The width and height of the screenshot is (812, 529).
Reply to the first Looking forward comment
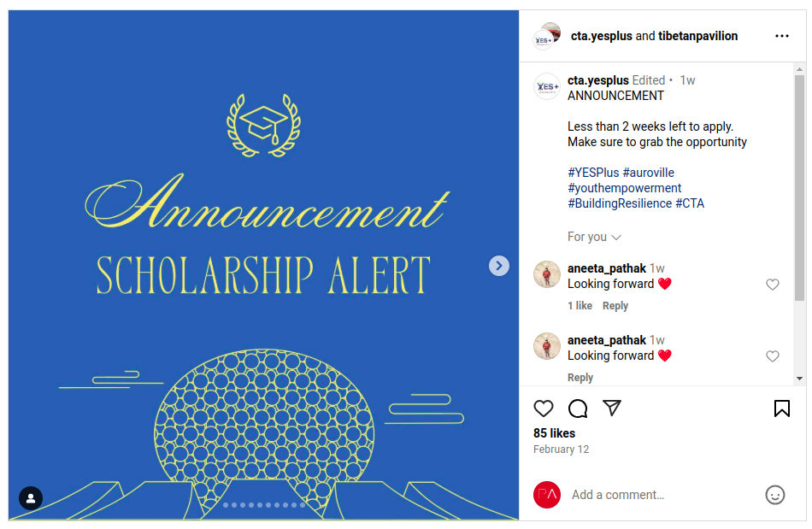615,306
